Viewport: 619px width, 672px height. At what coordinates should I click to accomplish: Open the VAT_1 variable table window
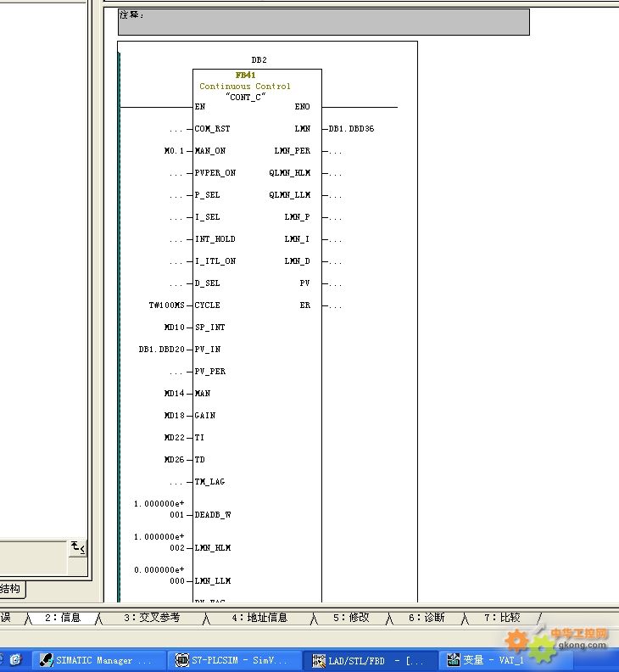(488, 660)
